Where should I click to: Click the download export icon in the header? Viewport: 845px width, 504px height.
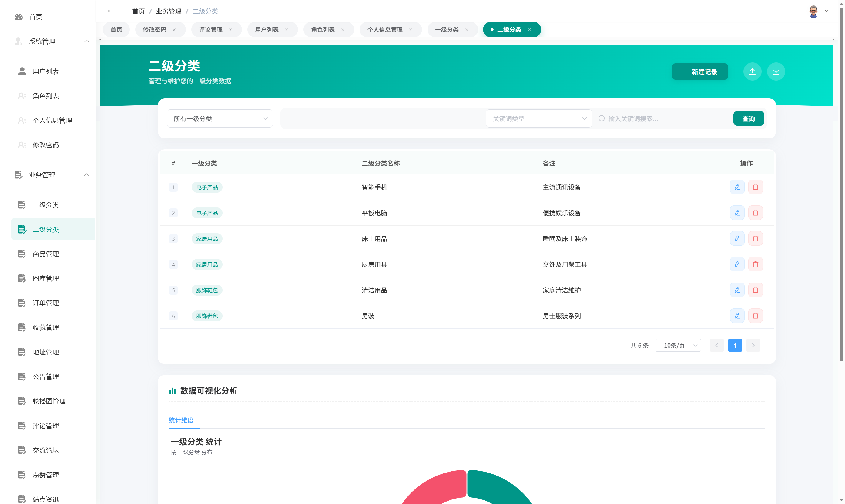tap(776, 71)
